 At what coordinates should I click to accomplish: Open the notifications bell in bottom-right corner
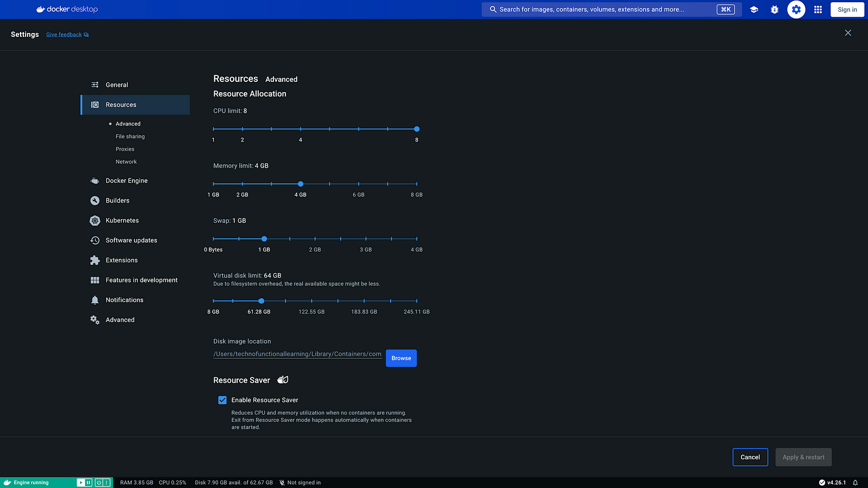pos(856,483)
